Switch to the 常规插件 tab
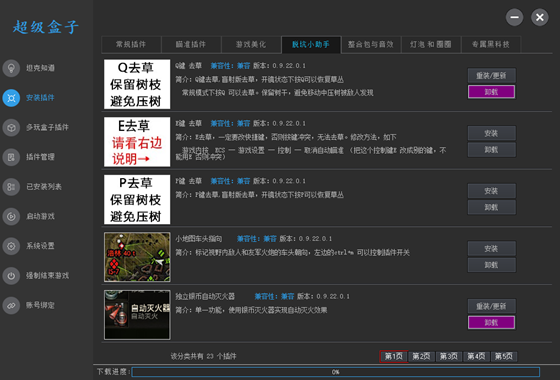 click(x=131, y=45)
